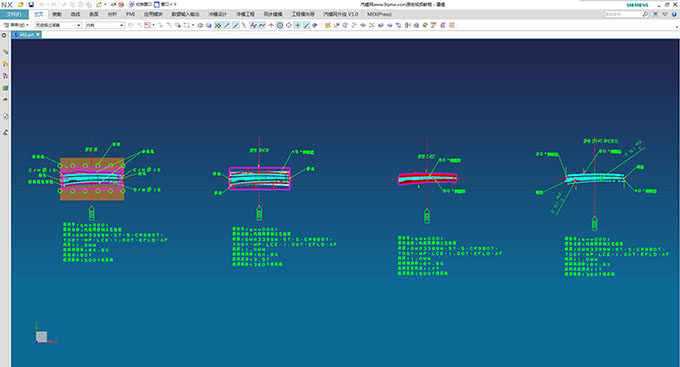Click the rainbow palette icon in the left sidebar

[5, 88]
